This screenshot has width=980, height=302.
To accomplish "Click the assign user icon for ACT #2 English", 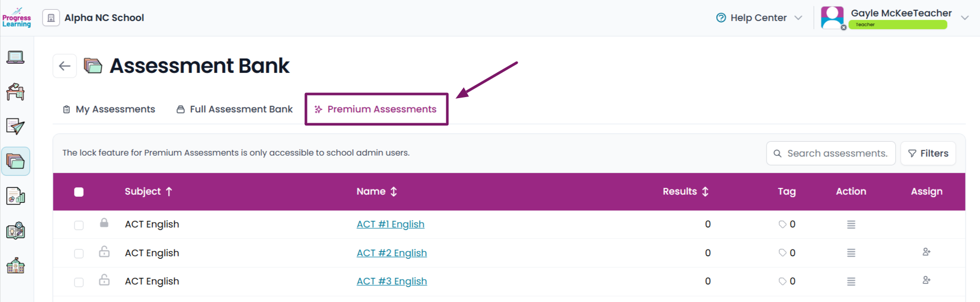I will (927, 252).
